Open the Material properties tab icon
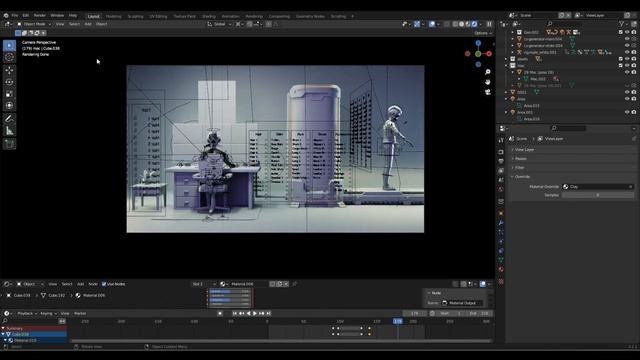The width and height of the screenshot is (640, 360). (x=501, y=269)
